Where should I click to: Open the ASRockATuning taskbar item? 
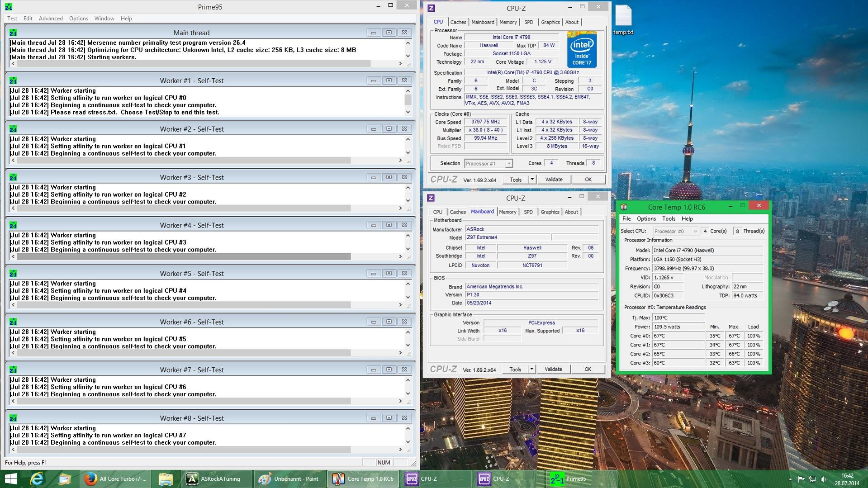click(216, 479)
